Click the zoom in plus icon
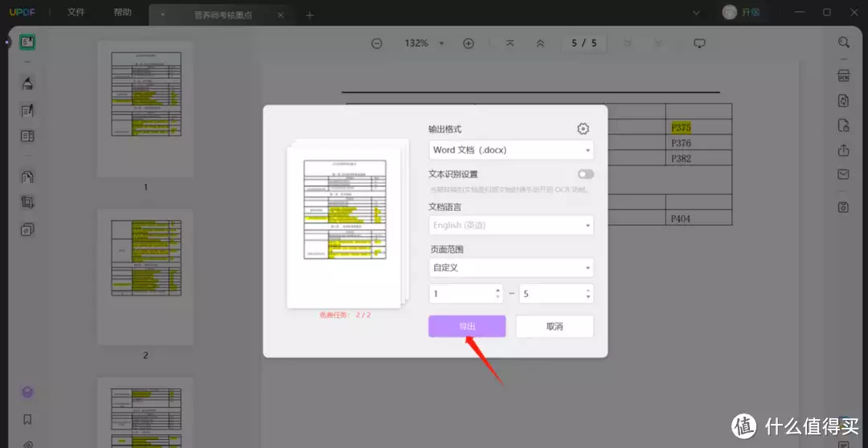 pyautogui.click(x=469, y=43)
